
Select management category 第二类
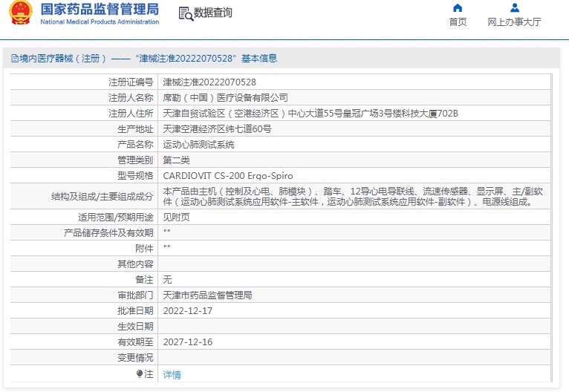click(x=176, y=160)
